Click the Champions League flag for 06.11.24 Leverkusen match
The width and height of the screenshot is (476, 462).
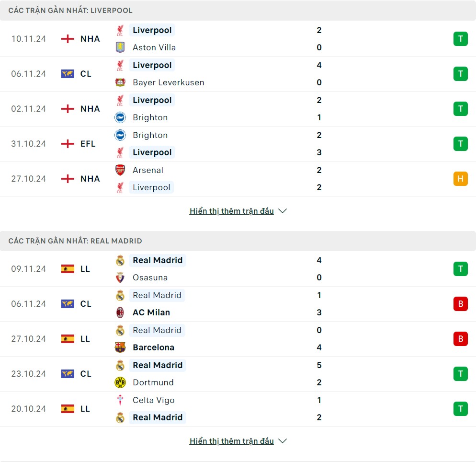click(x=68, y=74)
